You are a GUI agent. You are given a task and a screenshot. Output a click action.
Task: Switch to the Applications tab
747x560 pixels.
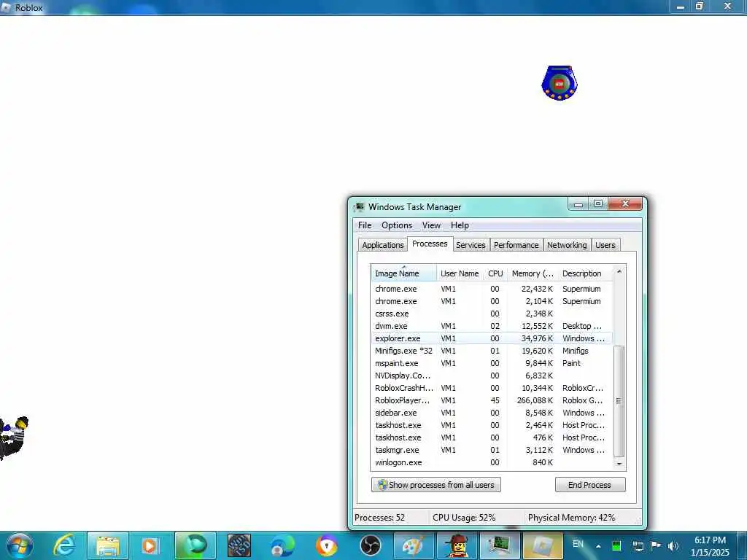click(x=382, y=245)
